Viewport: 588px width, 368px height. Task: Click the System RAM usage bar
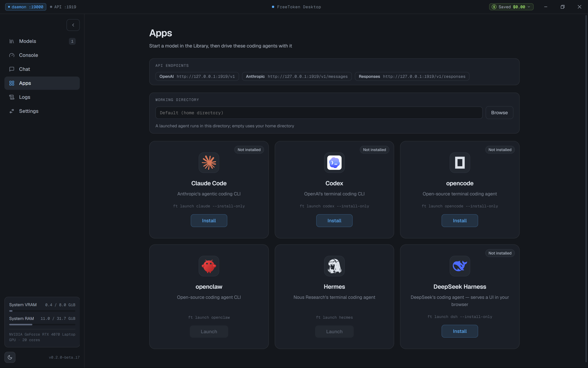tap(42, 324)
